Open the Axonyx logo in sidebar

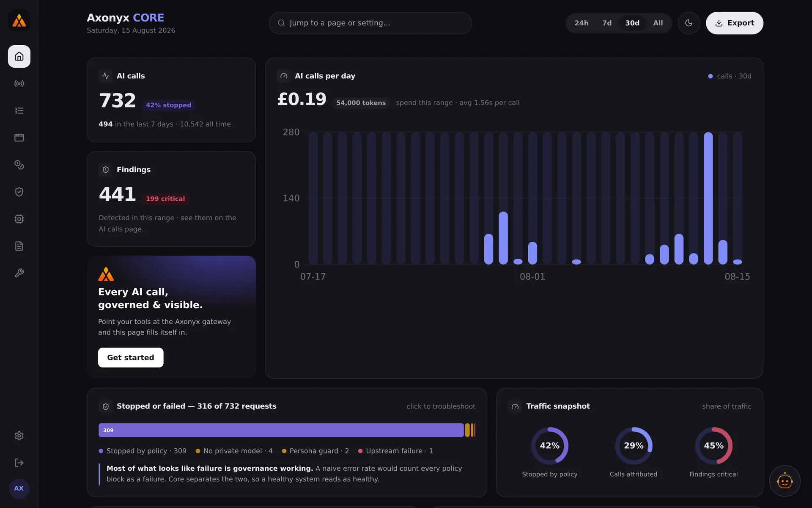(x=19, y=20)
